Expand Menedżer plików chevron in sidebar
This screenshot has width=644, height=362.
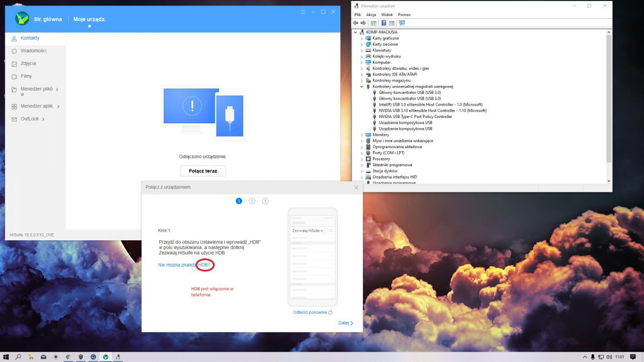coord(57,89)
